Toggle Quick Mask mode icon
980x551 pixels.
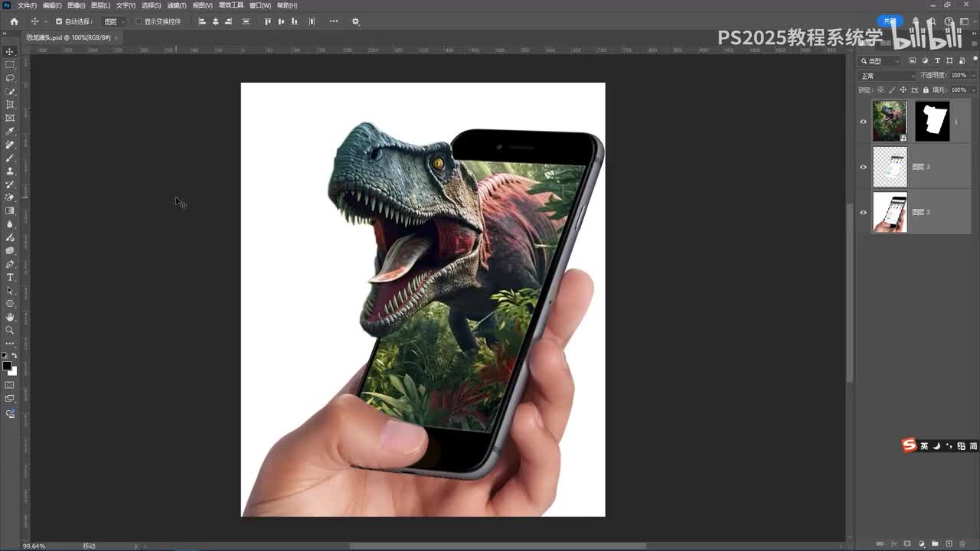pyautogui.click(x=10, y=385)
